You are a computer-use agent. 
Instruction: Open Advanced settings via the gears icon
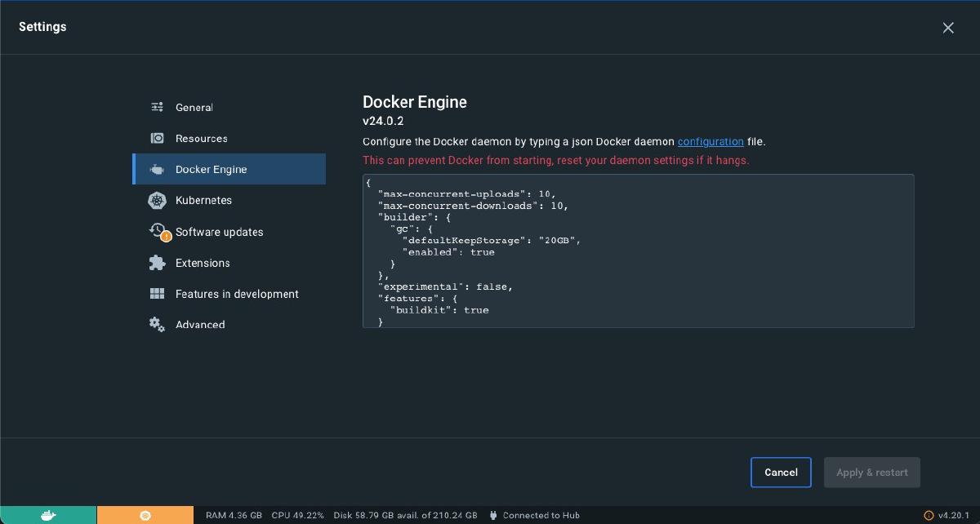point(157,324)
